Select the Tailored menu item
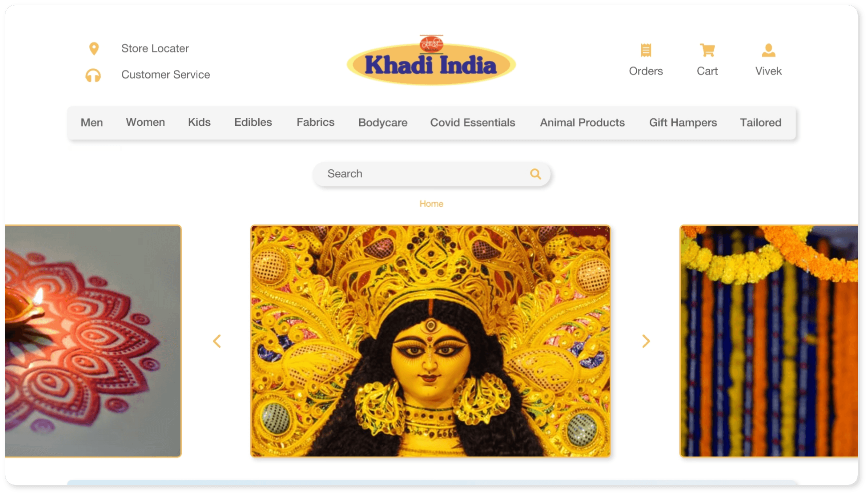Image resolution: width=868 pixels, height=495 pixels. click(761, 123)
